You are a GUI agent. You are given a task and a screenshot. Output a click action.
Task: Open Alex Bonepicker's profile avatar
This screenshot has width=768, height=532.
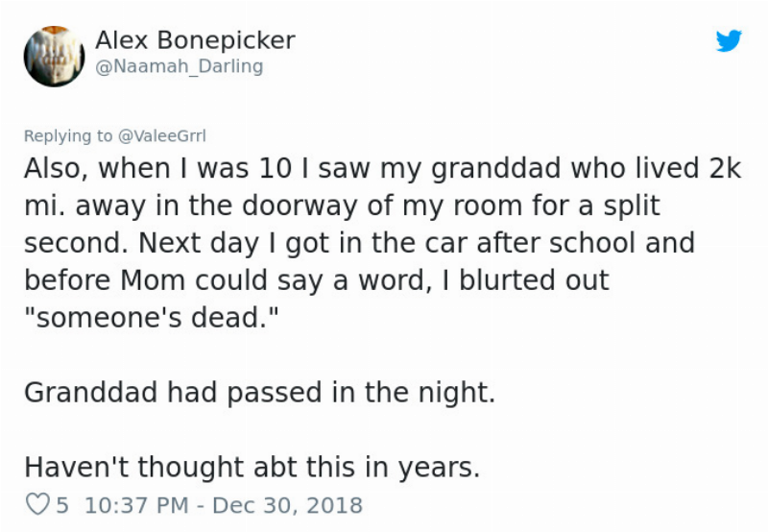tap(54, 56)
